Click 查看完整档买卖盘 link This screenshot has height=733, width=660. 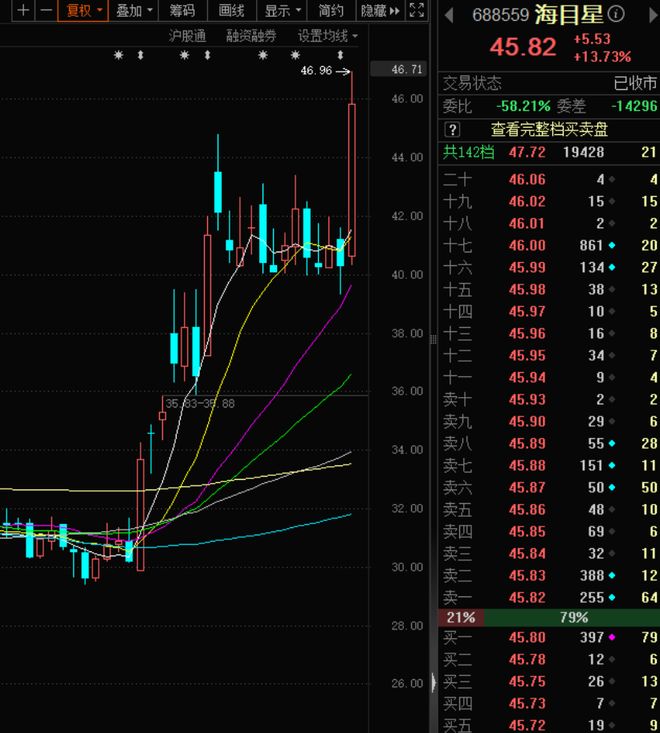tap(549, 129)
